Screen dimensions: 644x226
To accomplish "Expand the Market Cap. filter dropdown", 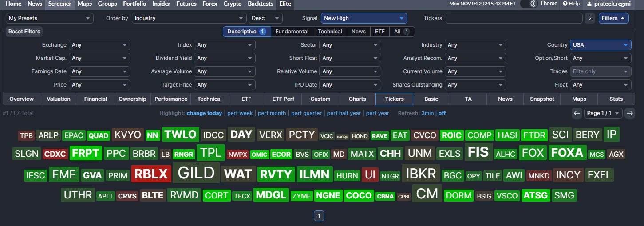I will (x=99, y=58).
